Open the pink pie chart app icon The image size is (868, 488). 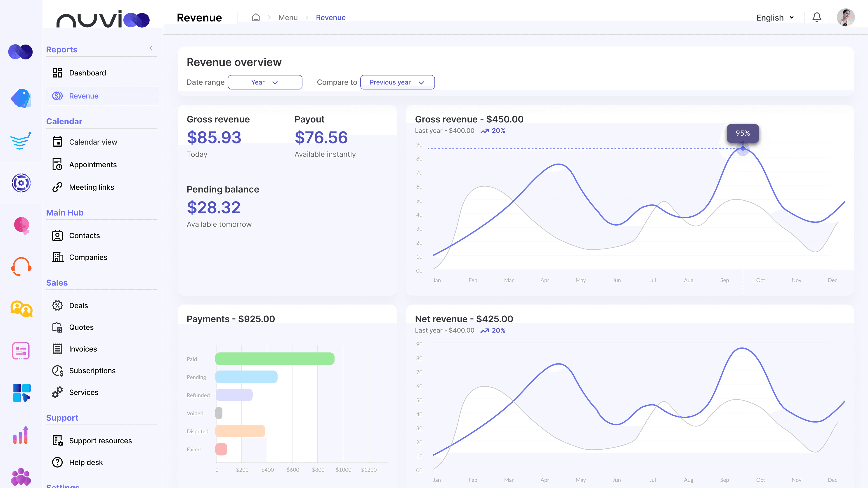click(x=21, y=225)
